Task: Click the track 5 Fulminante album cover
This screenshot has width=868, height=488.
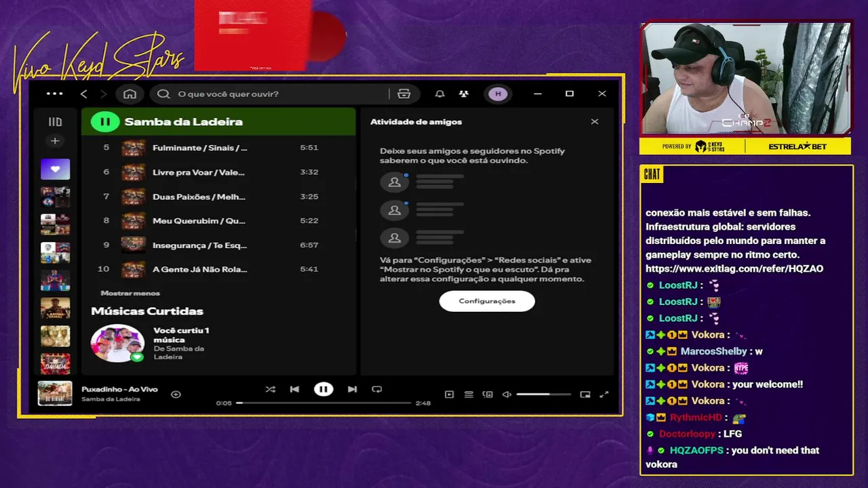Action: [x=133, y=148]
